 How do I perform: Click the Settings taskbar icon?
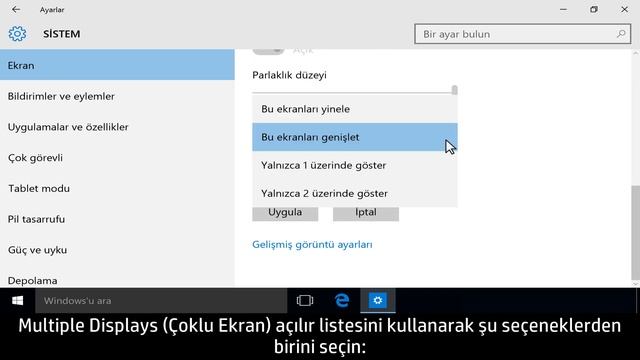(378, 301)
